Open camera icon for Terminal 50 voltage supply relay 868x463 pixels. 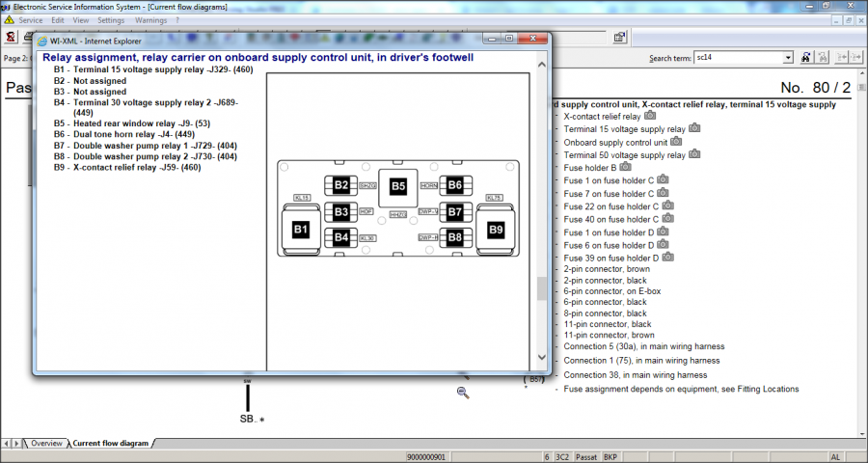(694, 154)
